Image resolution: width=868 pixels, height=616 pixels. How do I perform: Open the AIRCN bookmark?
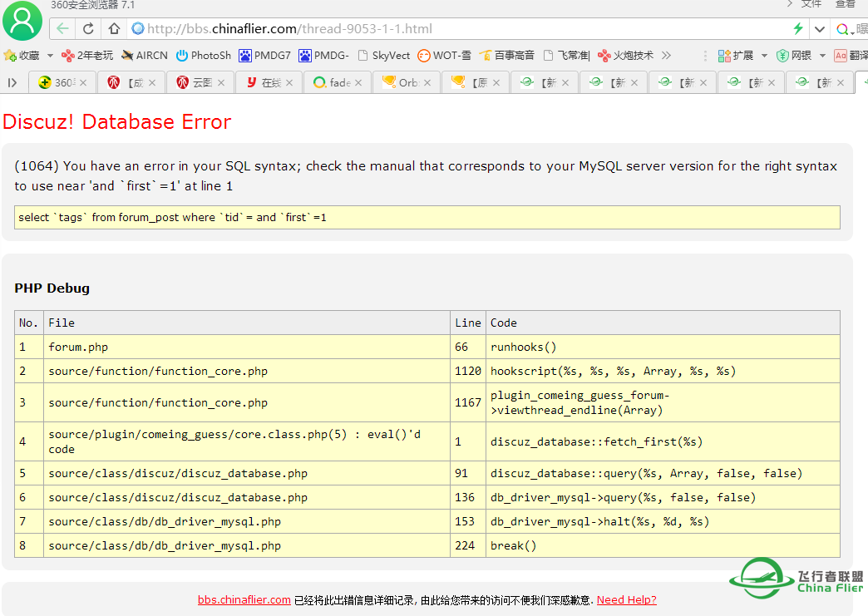click(x=145, y=56)
